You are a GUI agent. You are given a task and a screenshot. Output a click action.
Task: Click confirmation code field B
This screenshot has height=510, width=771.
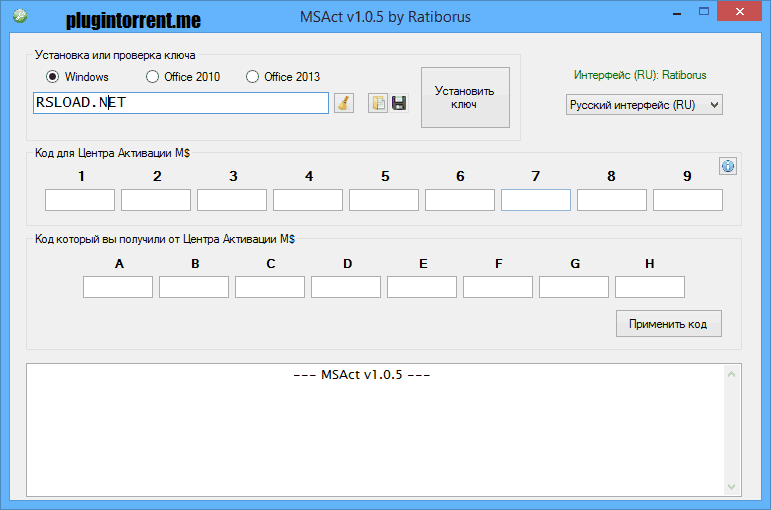click(194, 287)
